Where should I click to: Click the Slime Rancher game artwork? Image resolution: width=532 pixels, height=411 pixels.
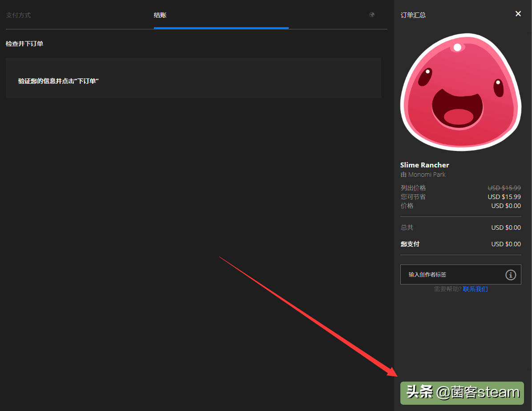point(460,92)
